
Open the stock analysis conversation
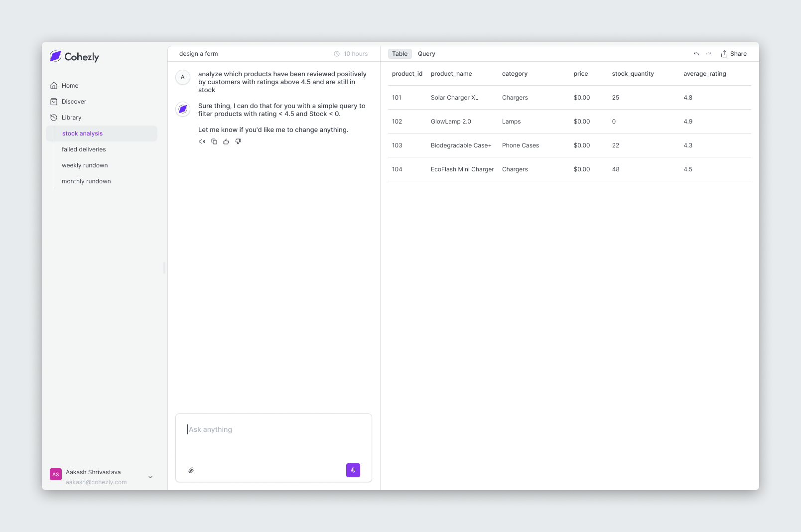click(82, 133)
